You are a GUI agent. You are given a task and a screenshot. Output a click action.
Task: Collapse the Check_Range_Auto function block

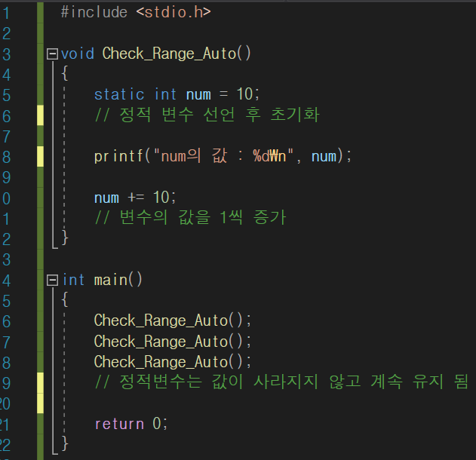[52, 54]
